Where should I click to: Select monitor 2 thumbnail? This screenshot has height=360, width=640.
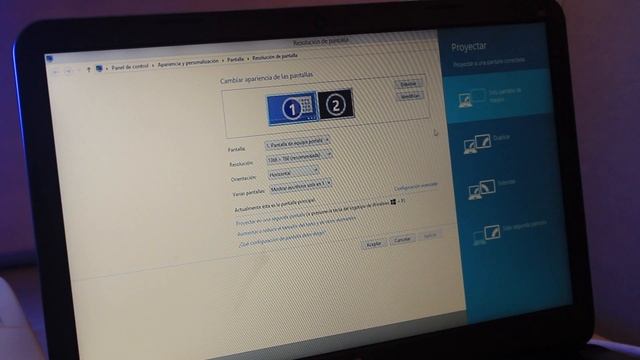point(336,104)
